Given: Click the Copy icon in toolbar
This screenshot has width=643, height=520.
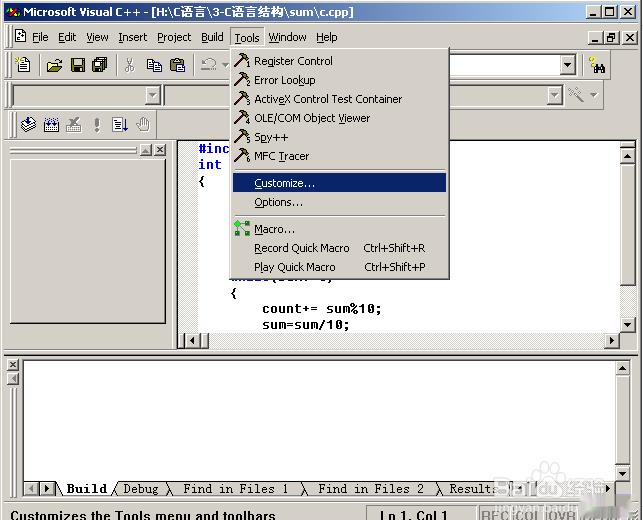Looking at the screenshot, I should (x=154, y=65).
